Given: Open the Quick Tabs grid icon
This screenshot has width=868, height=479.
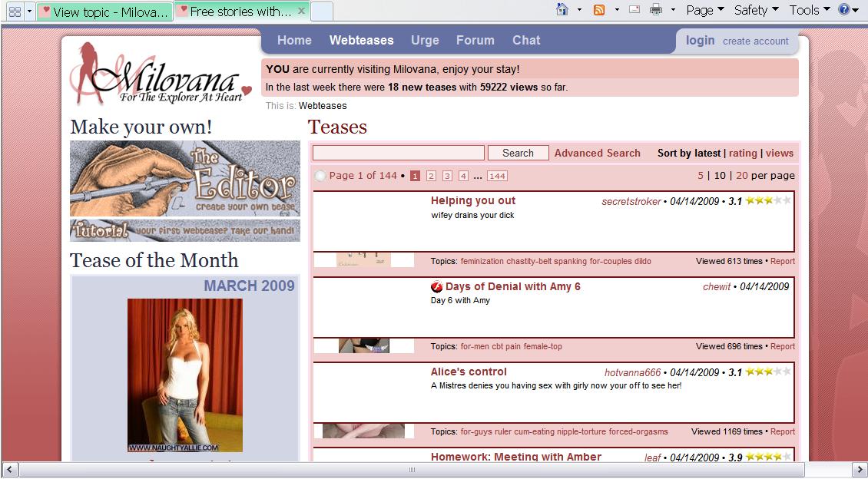Looking at the screenshot, I should pyautogui.click(x=15, y=12).
